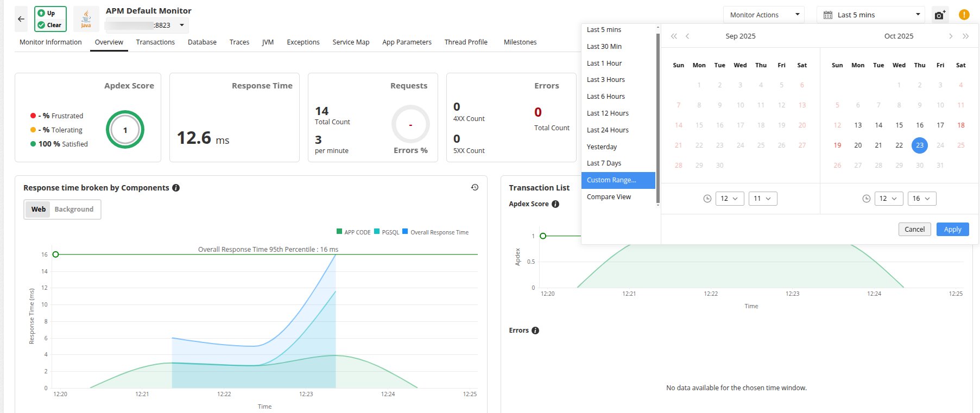Toggle Overall Response Time legend series

(x=435, y=232)
